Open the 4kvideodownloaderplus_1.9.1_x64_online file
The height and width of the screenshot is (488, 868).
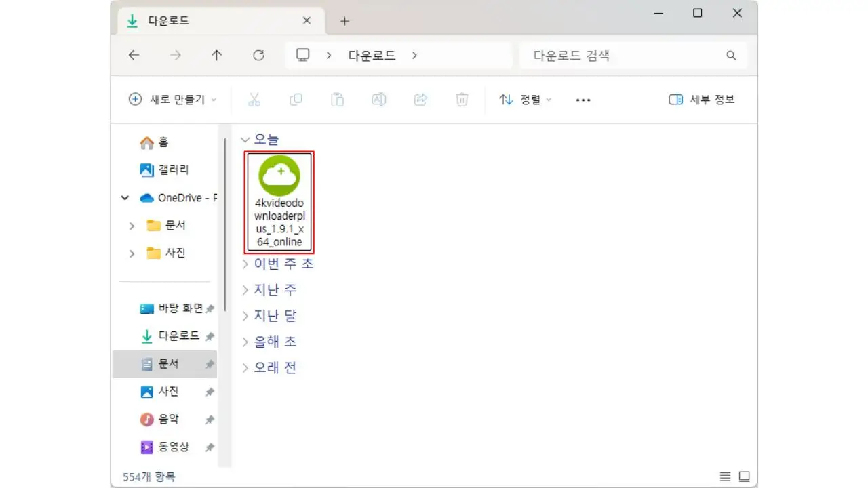tap(280, 202)
